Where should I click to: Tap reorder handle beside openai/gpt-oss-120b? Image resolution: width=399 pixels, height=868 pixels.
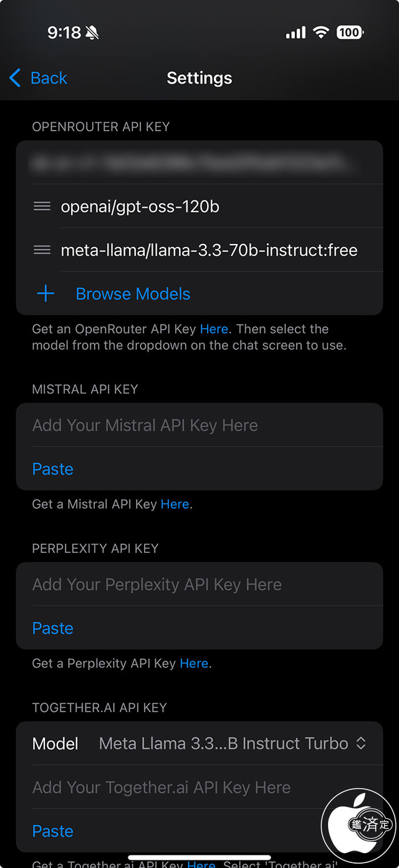click(x=42, y=207)
